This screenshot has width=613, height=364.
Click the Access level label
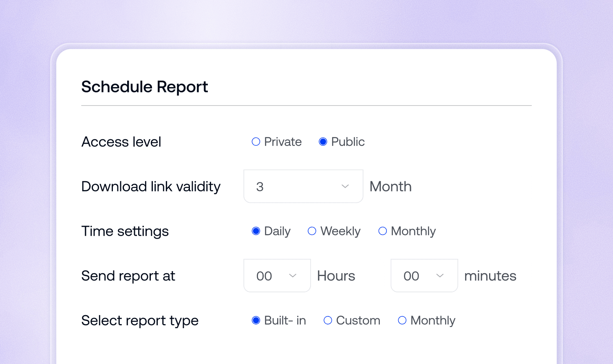[x=121, y=142]
